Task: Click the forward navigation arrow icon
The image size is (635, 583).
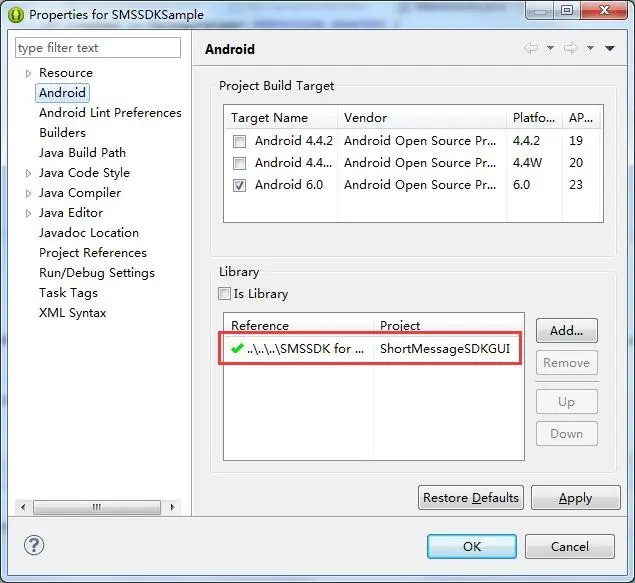Action: [570, 49]
